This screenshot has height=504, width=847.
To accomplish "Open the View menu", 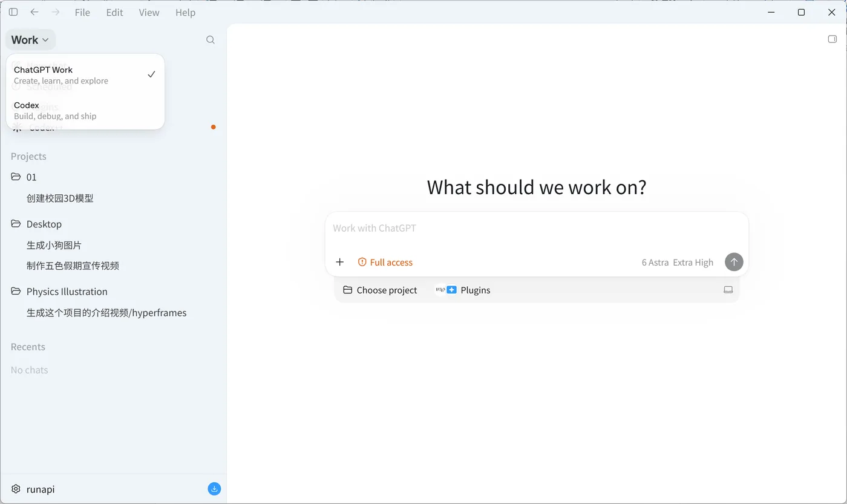I will (149, 12).
